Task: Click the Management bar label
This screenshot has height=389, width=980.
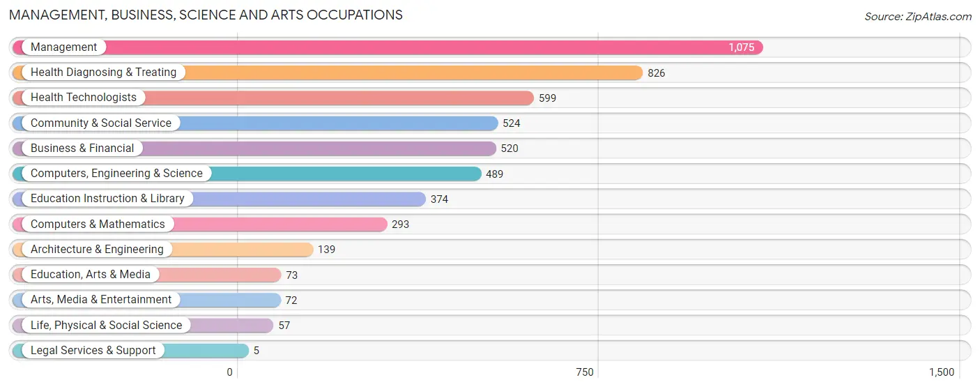Action: tap(64, 47)
